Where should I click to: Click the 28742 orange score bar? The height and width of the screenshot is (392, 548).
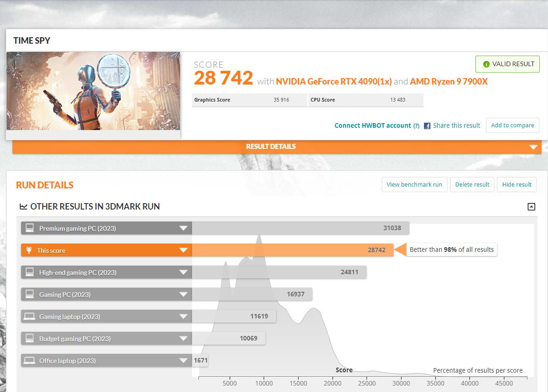click(x=293, y=250)
